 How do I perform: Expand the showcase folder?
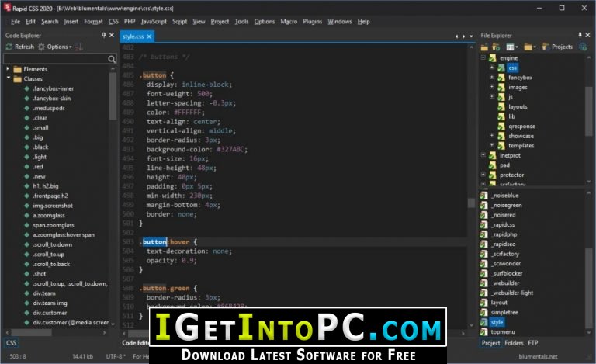click(492, 136)
